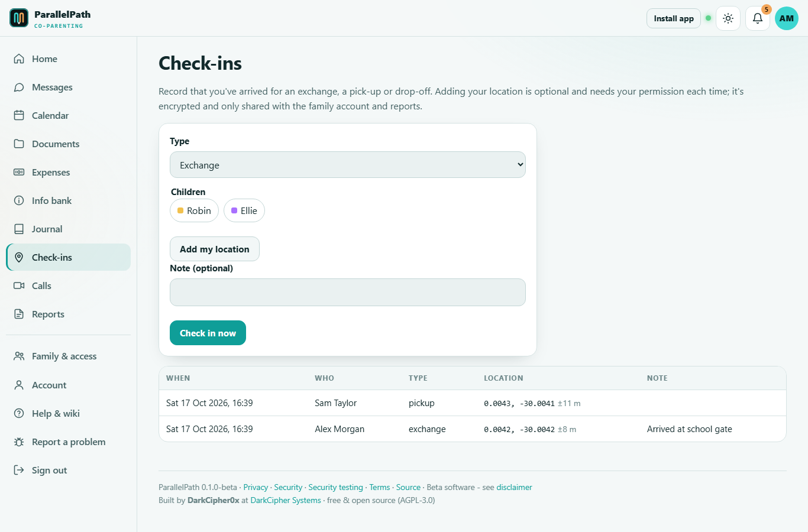Toggle the Robin child chip
808x532 pixels.
tap(194, 210)
